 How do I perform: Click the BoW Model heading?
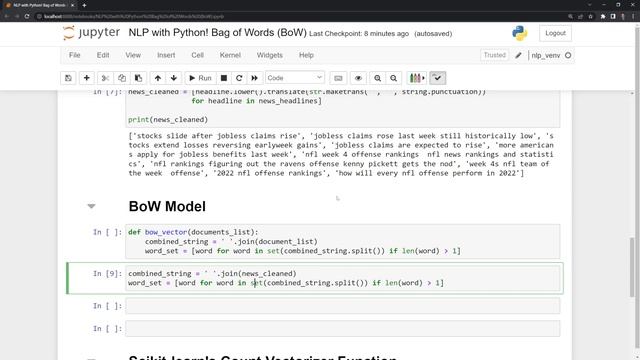[x=167, y=207]
